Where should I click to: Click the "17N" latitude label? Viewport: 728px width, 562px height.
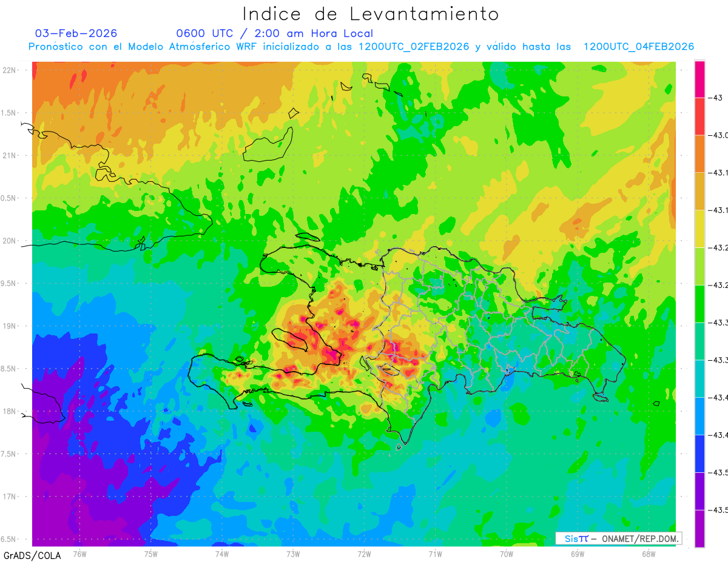tap(9, 497)
